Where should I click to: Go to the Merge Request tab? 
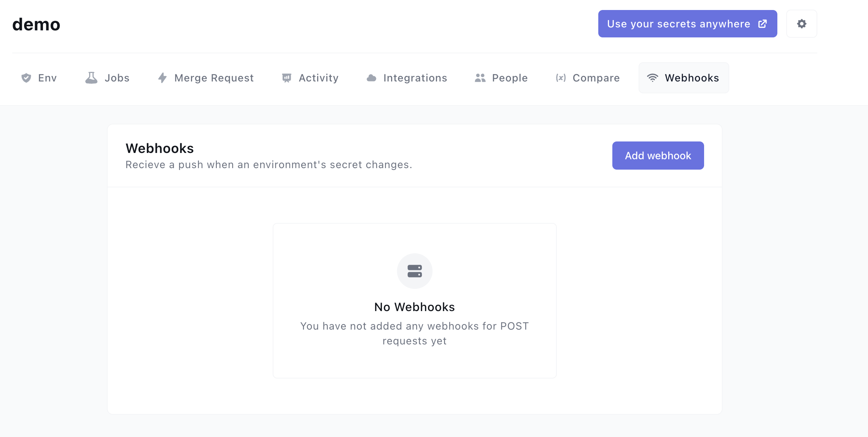tap(214, 78)
